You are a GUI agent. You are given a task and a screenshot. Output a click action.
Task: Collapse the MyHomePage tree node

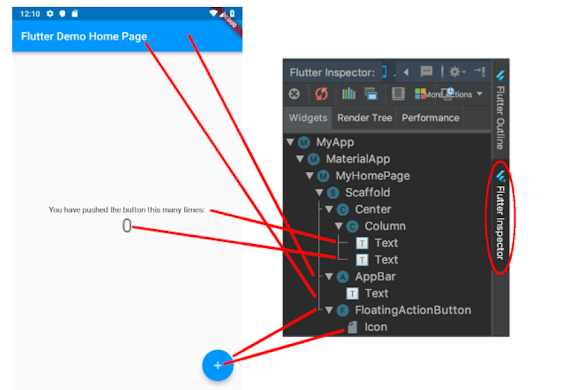pyautogui.click(x=310, y=175)
